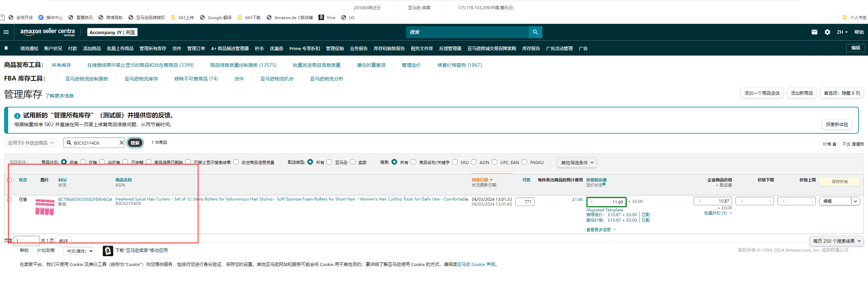
Task: Open the arrow beside the 编辑 row action
Action: (x=855, y=201)
